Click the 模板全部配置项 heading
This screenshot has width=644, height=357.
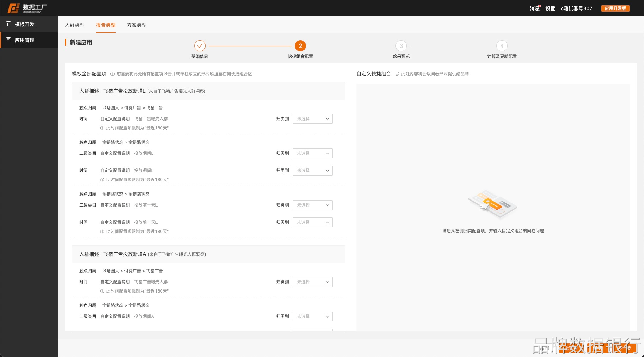(89, 74)
